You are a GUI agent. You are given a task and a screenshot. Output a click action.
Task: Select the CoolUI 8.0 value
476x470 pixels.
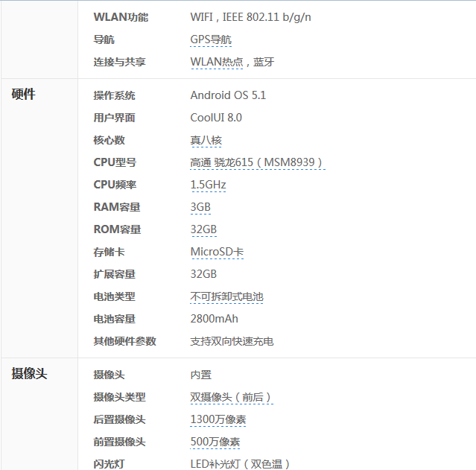216,118
